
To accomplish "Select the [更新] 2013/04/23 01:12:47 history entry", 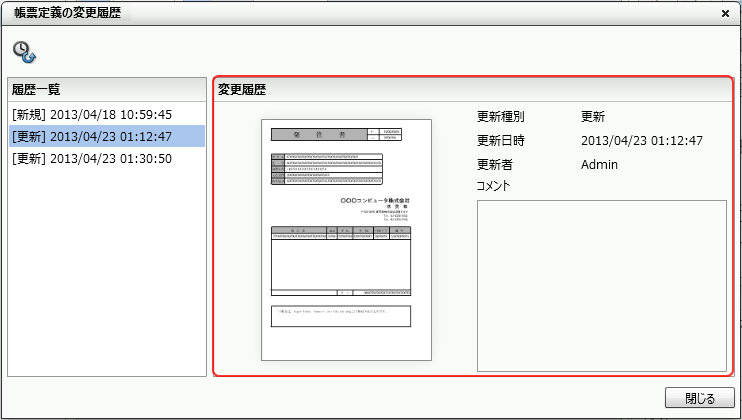I will [107, 136].
